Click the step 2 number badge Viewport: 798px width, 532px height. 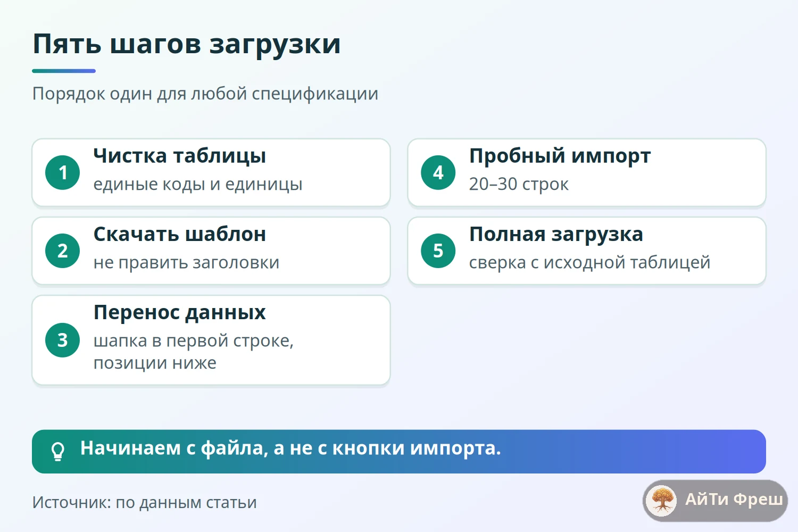tap(63, 251)
